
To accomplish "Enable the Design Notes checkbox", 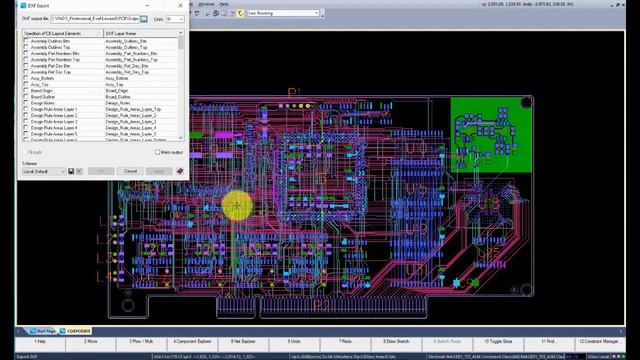I will [26, 103].
